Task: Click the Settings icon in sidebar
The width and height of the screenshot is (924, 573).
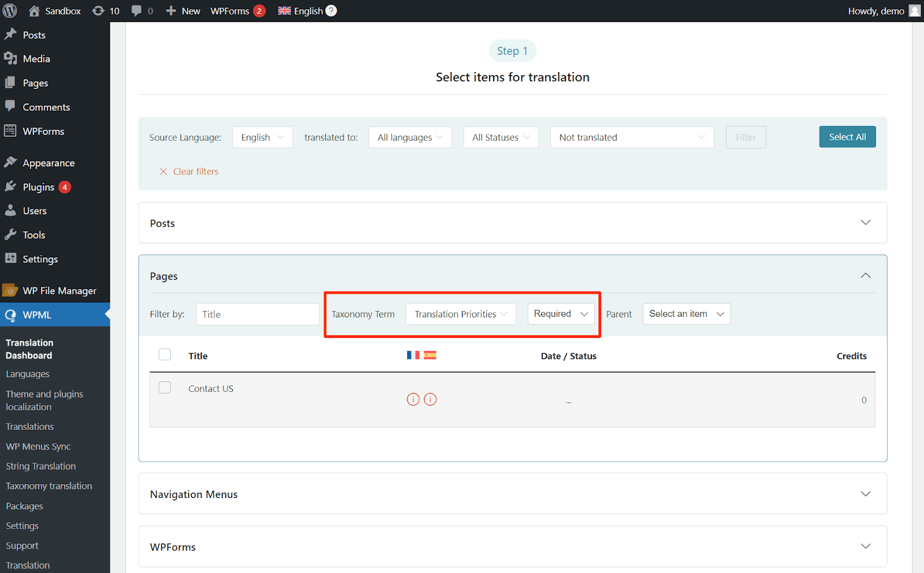Action: coord(10,259)
